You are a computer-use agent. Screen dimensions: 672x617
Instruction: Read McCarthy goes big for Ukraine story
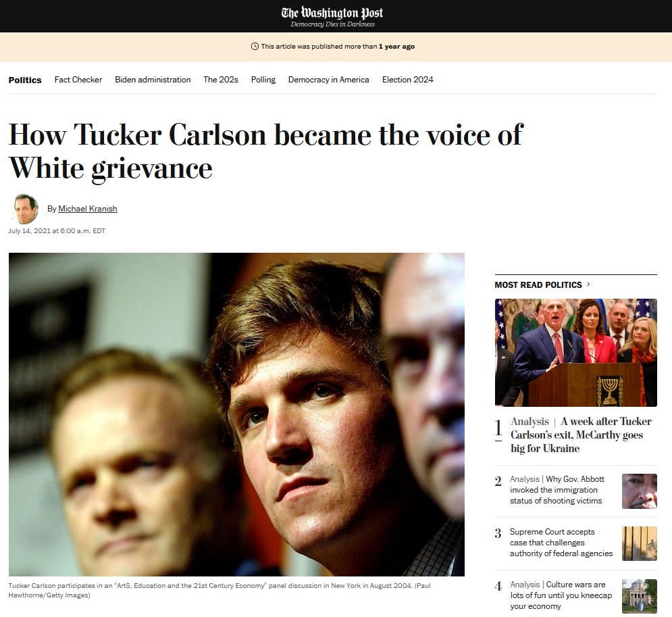coord(581,435)
